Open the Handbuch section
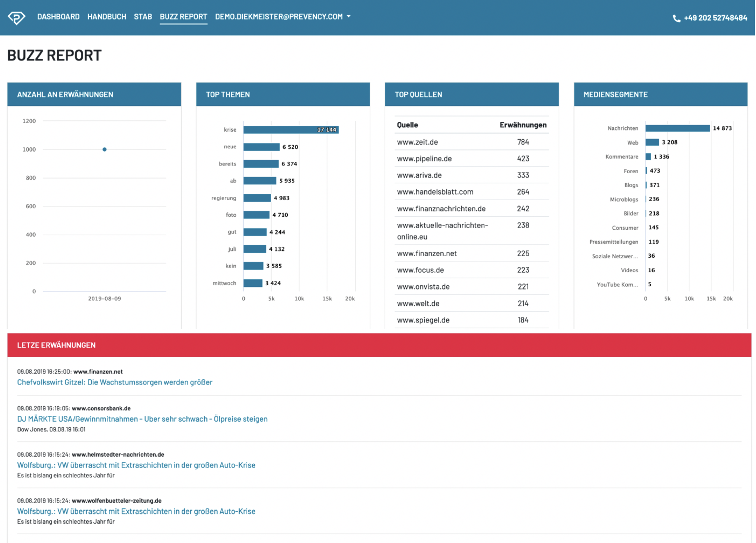 (107, 16)
